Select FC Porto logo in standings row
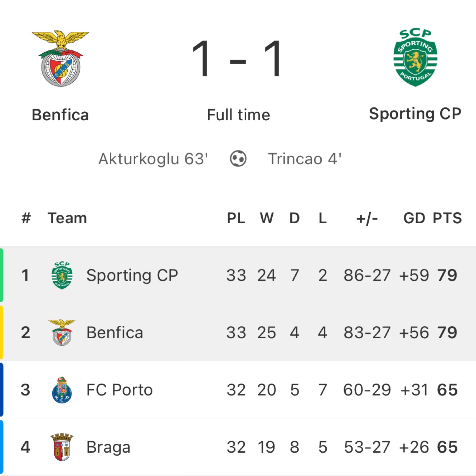The width and height of the screenshot is (476, 476). [62, 390]
